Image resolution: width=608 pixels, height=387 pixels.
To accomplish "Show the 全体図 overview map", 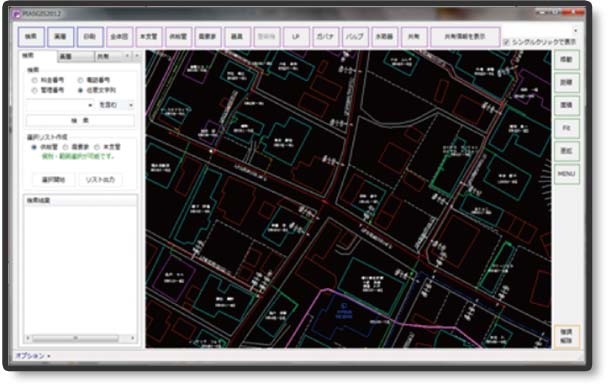I will pos(119,37).
